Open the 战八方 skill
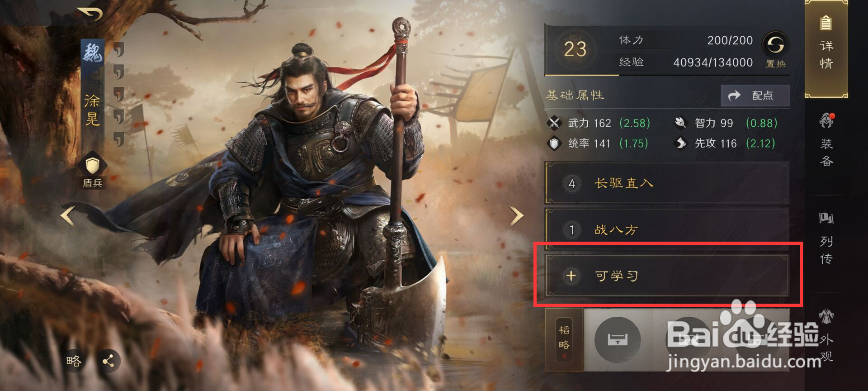The height and width of the screenshot is (391, 868). (x=667, y=229)
